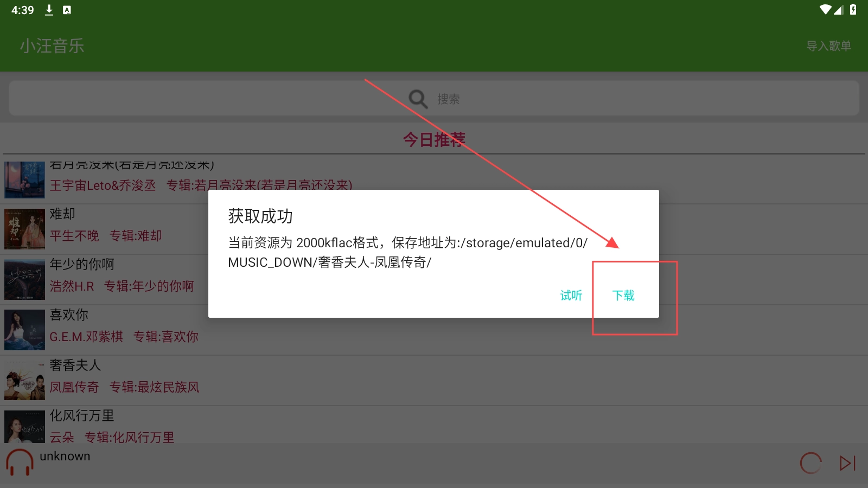Tap the 下载 download button
The height and width of the screenshot is (488, 868).
pos(623,296)
